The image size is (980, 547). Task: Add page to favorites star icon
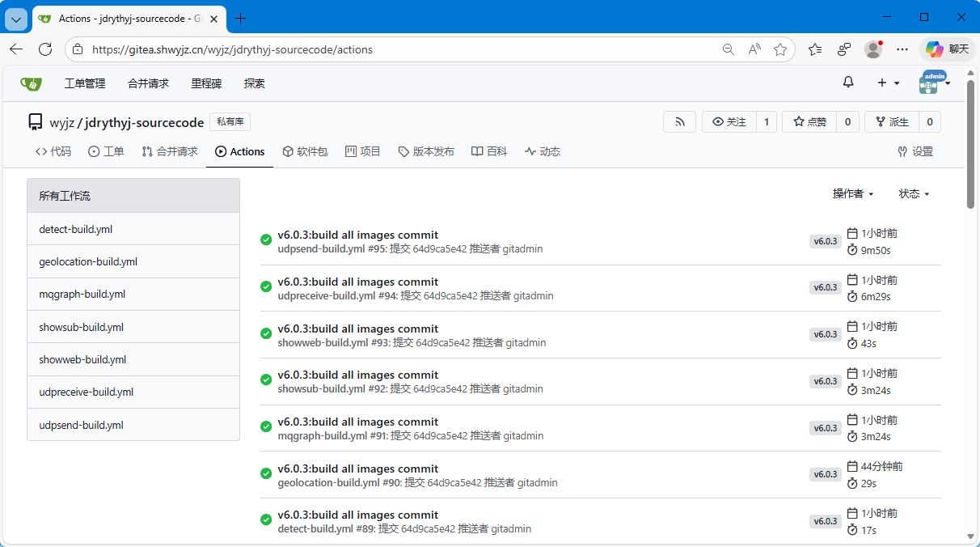[780, 49]
